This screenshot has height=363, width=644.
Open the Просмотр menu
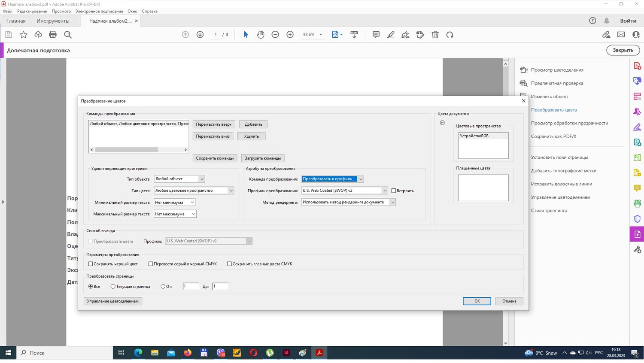click(61, 11)
